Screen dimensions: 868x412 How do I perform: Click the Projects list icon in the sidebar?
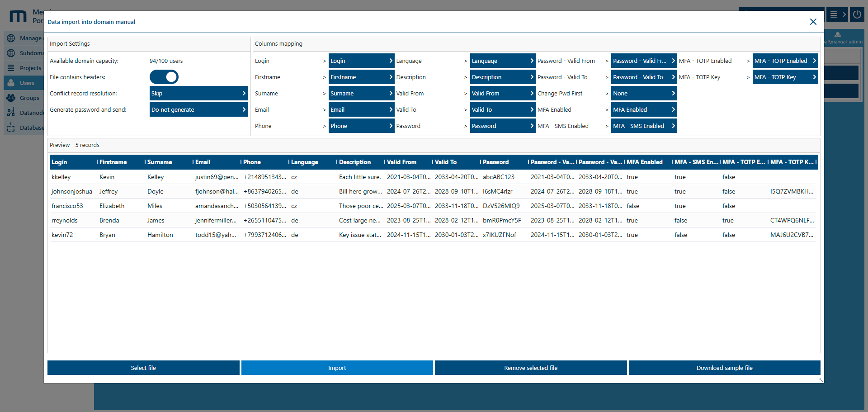click(x=11, y=68)
